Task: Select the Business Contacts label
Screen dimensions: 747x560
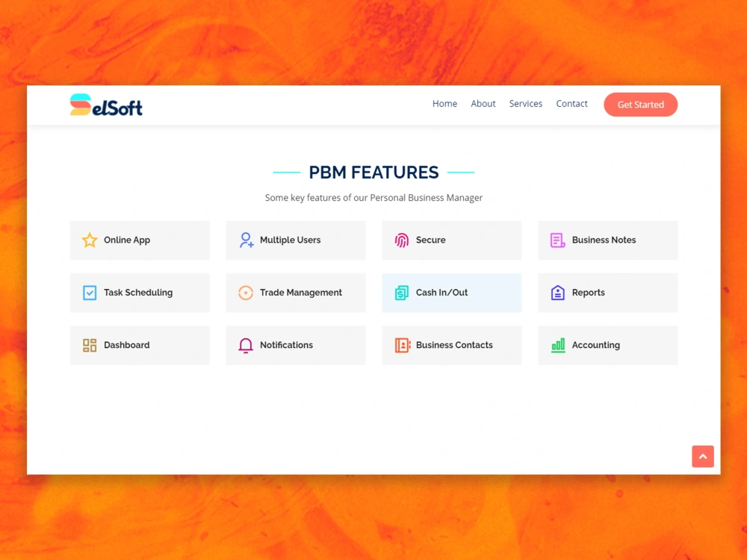Action: click(454, 345)
